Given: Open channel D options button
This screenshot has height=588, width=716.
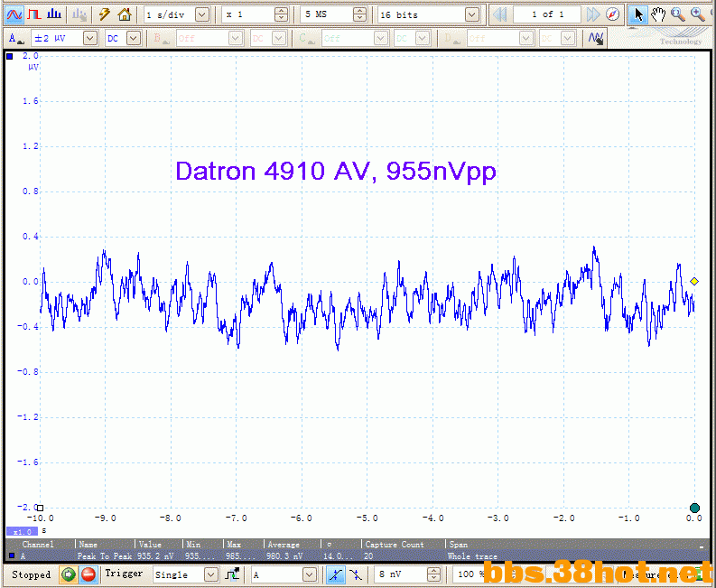Looking at the screenshot, I should click(451, 38).
